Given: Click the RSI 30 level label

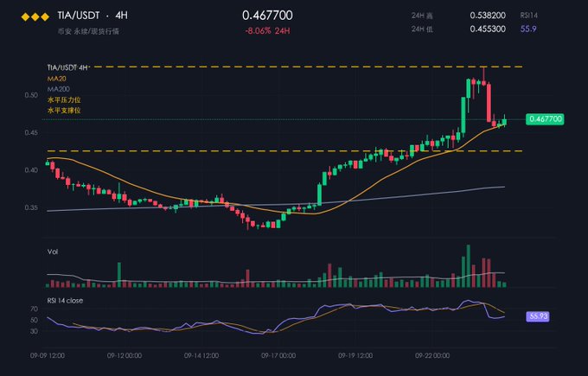Looking at the screenshot, I should pos(34,331).
